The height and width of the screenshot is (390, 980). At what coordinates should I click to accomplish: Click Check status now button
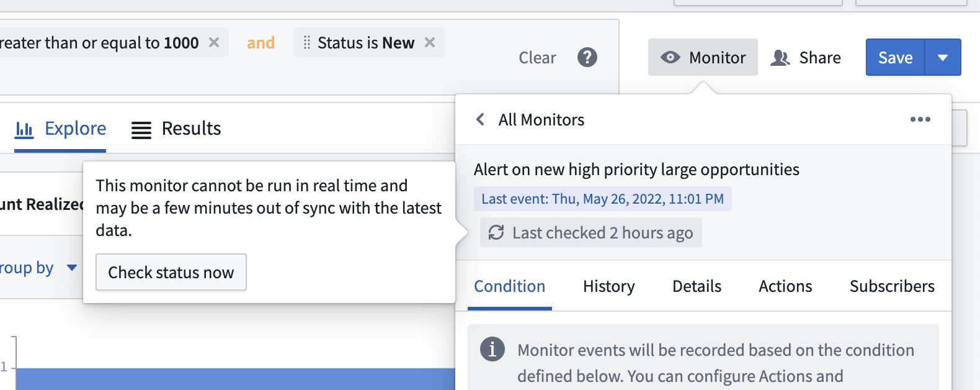(171, 272)
